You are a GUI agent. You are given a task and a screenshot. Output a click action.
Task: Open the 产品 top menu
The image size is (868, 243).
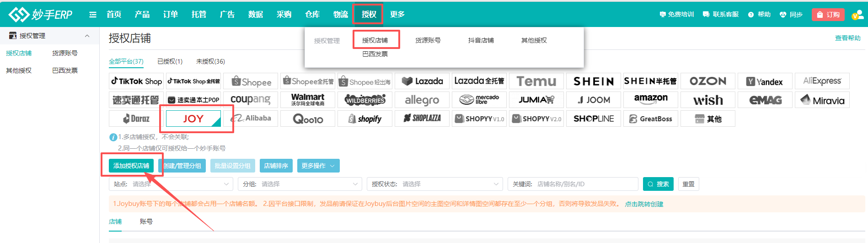[x=142, y=14]
